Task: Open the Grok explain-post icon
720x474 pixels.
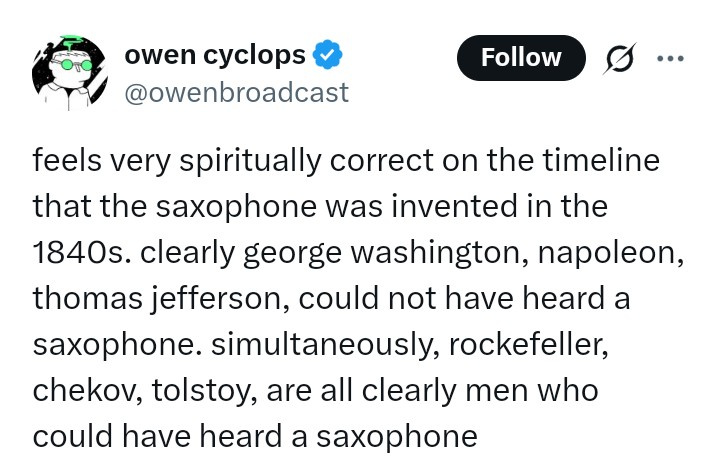Action: (x=619, y=58)
